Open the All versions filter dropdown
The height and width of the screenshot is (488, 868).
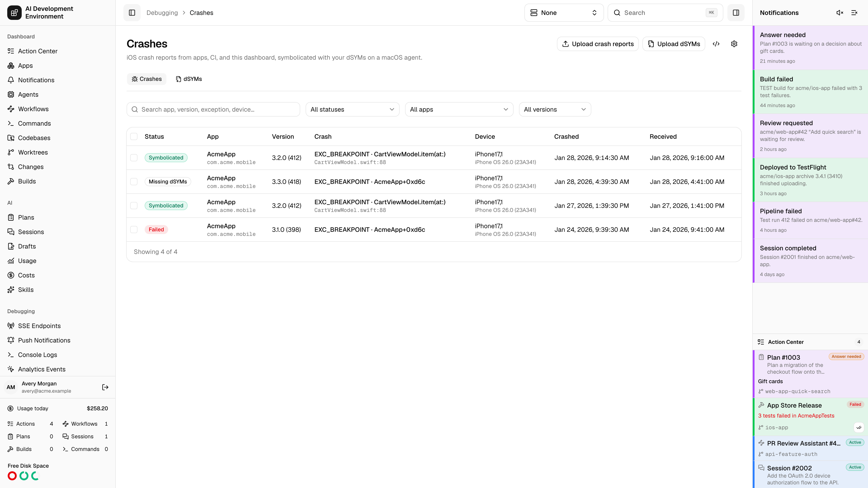[x=555, y=109]
